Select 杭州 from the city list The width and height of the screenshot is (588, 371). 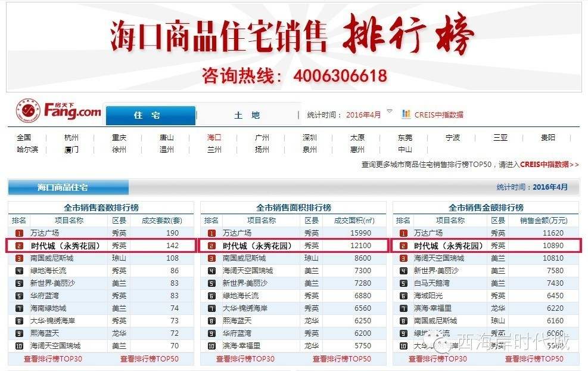tap(71, 137)
